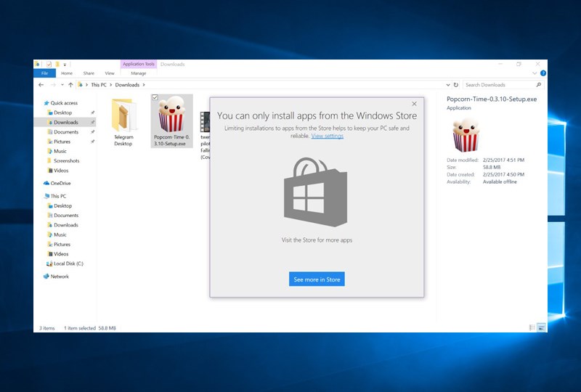Open the blue Help question mark icon
The image size is (581, 392).
[x=543, y=73]
